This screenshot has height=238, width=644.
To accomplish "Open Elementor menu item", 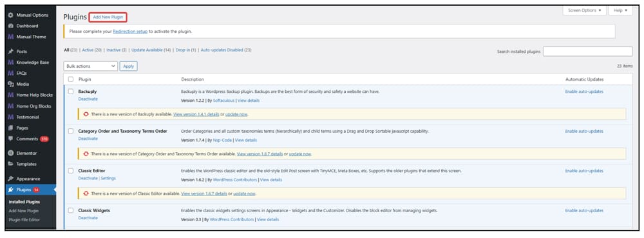I will tap(26, 153).
